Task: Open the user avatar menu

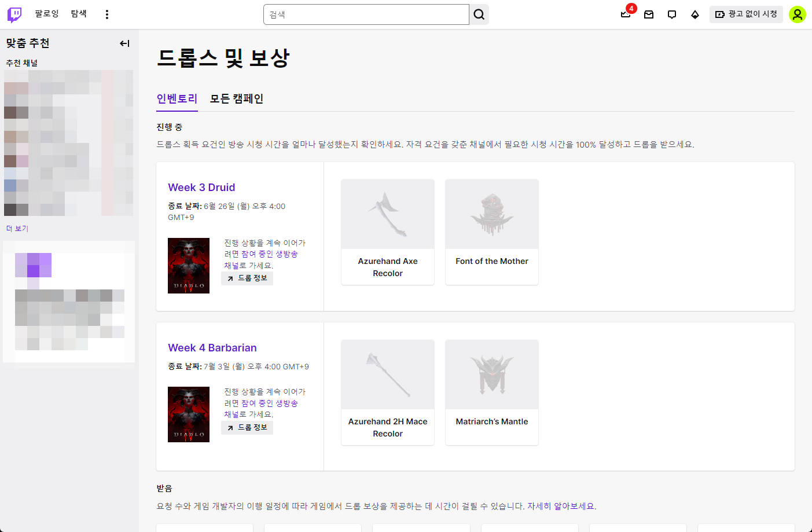Action: (798, 14)
